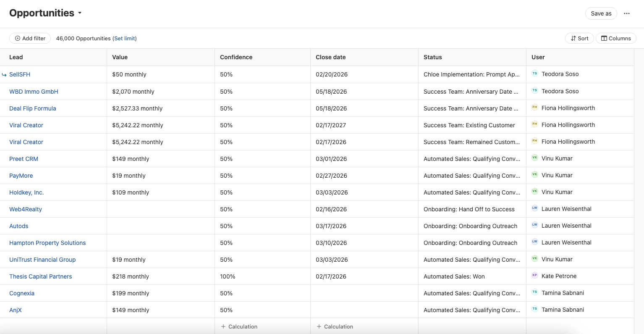The width and height of the screenshot is (644, 334).
Task: Click the 100% confidence cell
Action: [262, 276]
